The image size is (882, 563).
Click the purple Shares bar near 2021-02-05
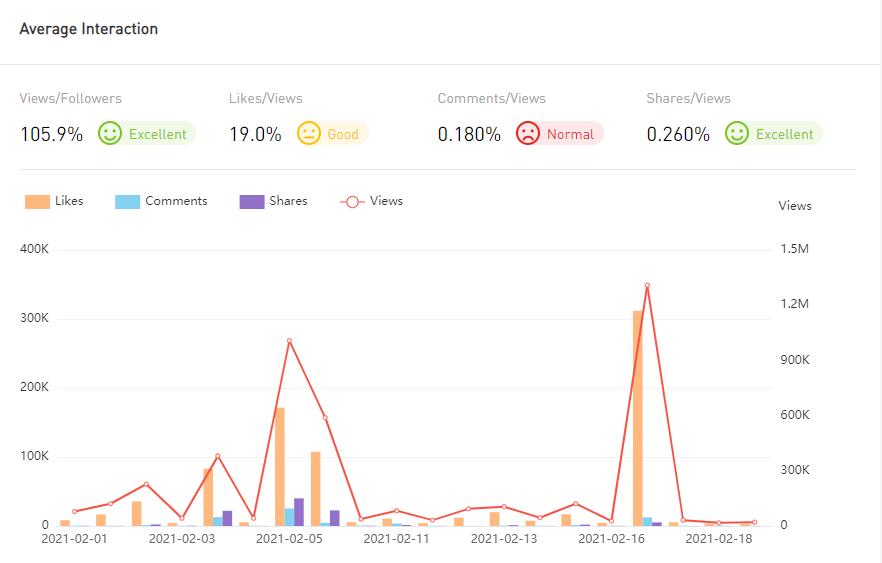(299, 512)
